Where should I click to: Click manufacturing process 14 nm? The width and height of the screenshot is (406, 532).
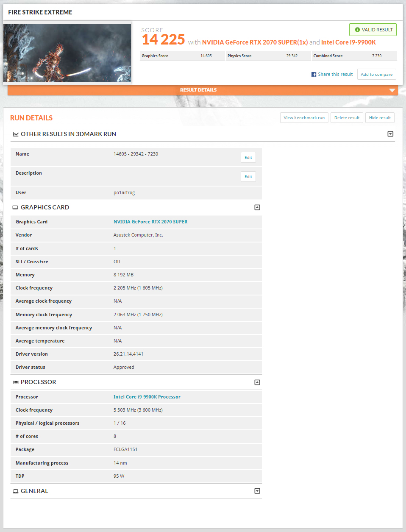coord(120,463)
